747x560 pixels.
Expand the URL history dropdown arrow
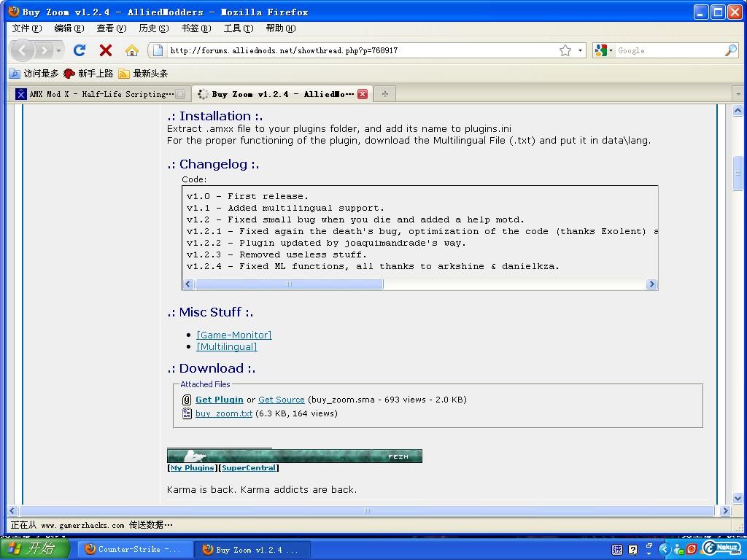(x=581, y=50)
